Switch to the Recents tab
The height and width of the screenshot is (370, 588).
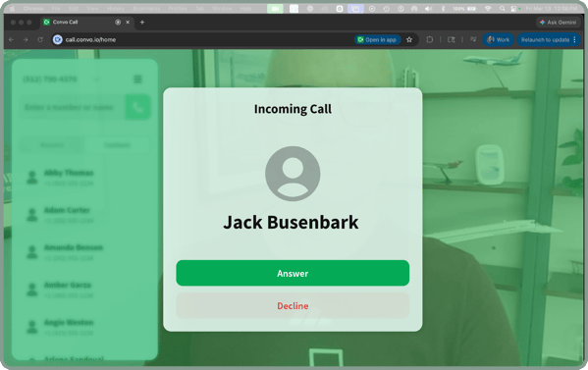[52, 145]
